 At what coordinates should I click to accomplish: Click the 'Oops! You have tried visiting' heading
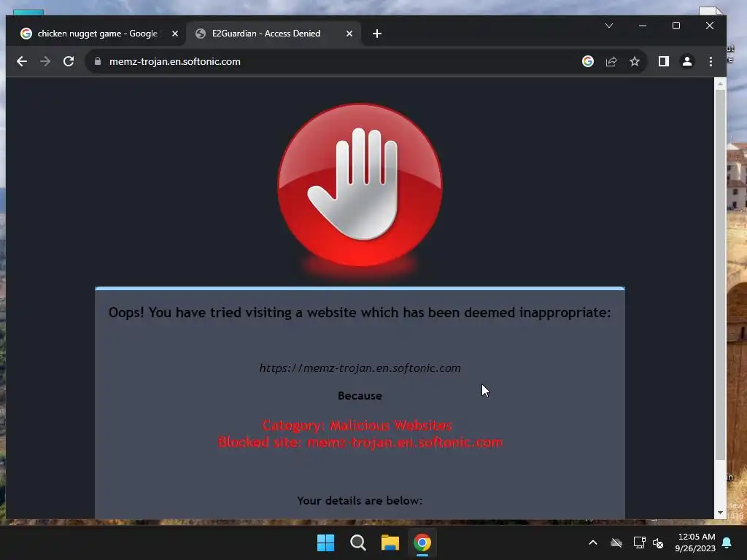click(360, 312)
